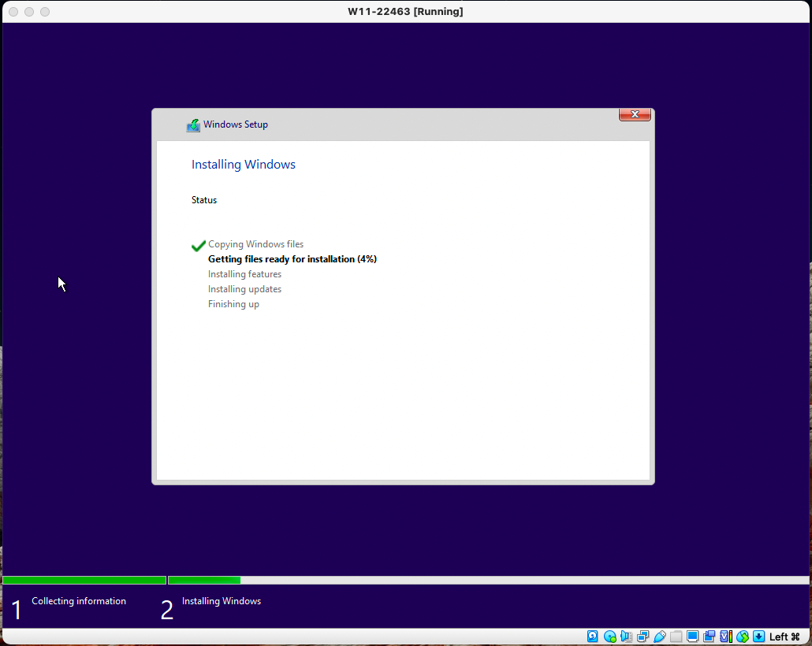Click the Windows Setup title icon
Screen dimensions: 812x646
pos(193,125)
